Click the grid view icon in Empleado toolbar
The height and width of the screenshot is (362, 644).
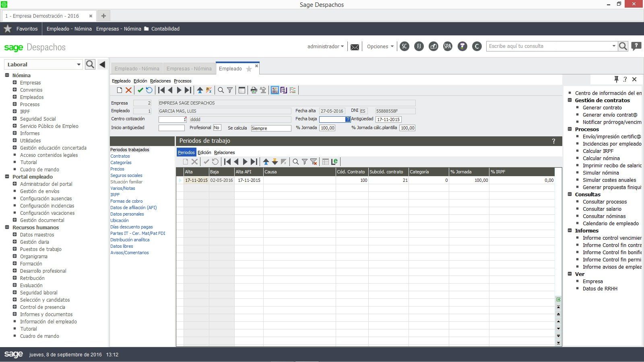click(x=242, y=90)
